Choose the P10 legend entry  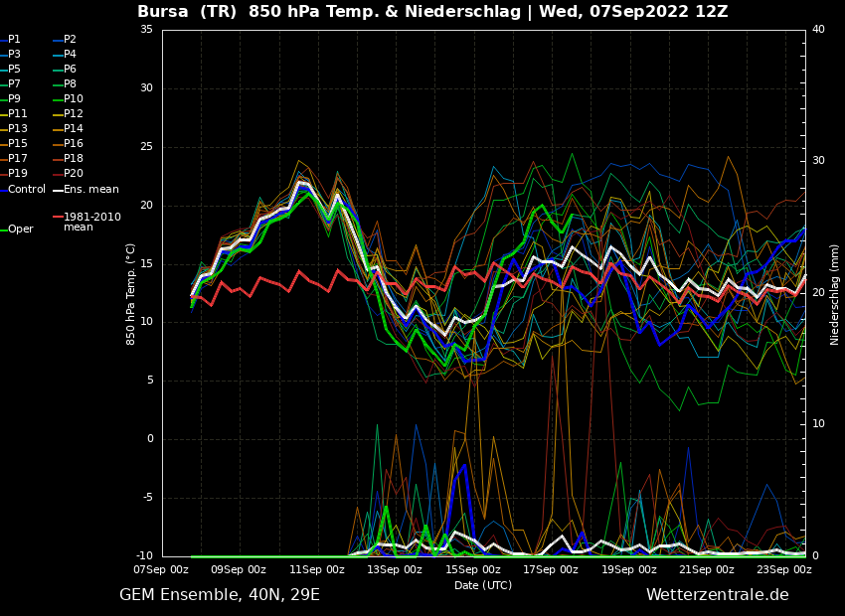tap(68, 99)
